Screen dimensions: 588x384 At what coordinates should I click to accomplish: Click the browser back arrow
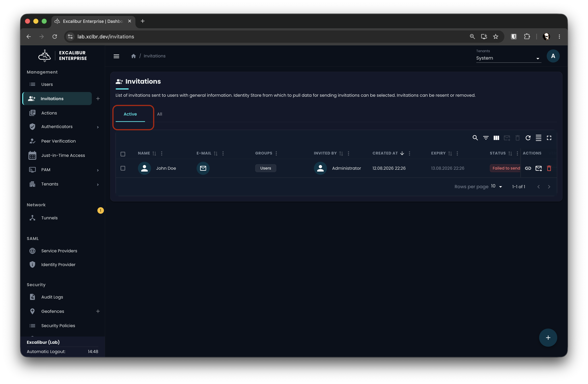[x=29, y=37]
